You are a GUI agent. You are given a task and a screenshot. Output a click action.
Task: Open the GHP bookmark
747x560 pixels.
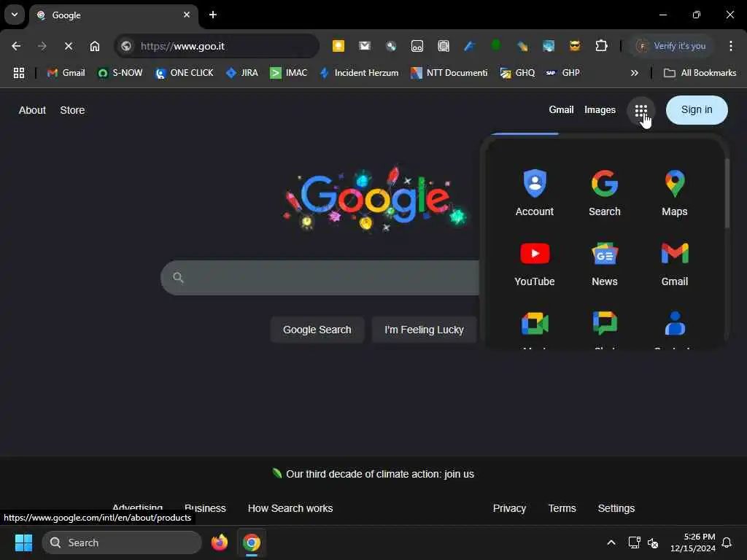[x=563, y=73]
